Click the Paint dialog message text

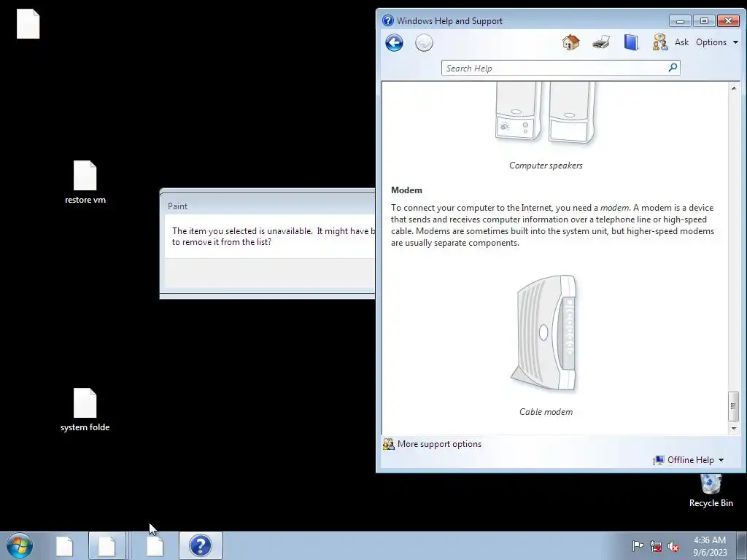coord(274,236)
